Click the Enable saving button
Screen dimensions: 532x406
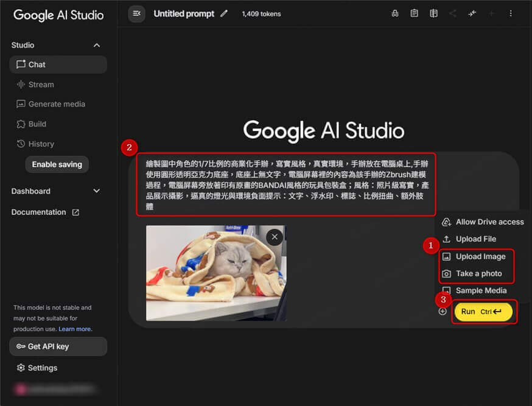pos(57,164)
